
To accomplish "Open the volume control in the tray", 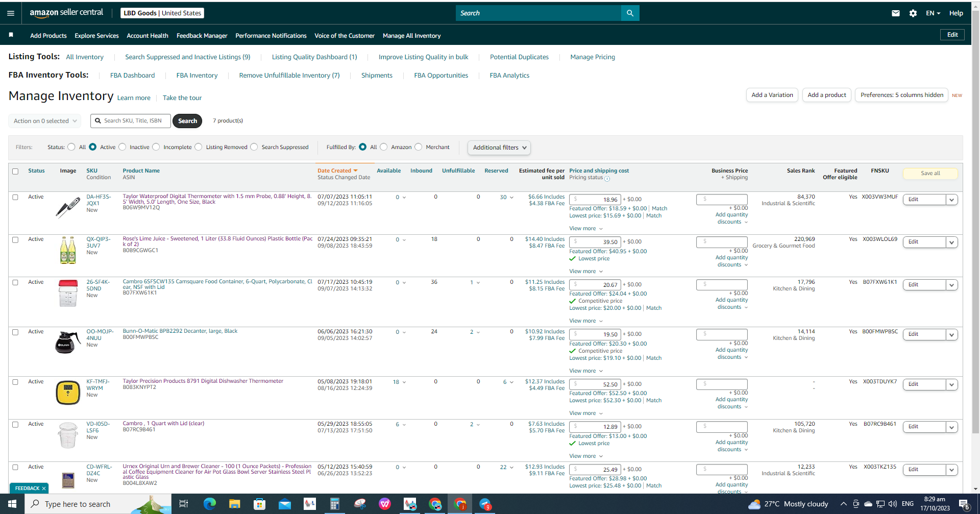I will point(893,504).
